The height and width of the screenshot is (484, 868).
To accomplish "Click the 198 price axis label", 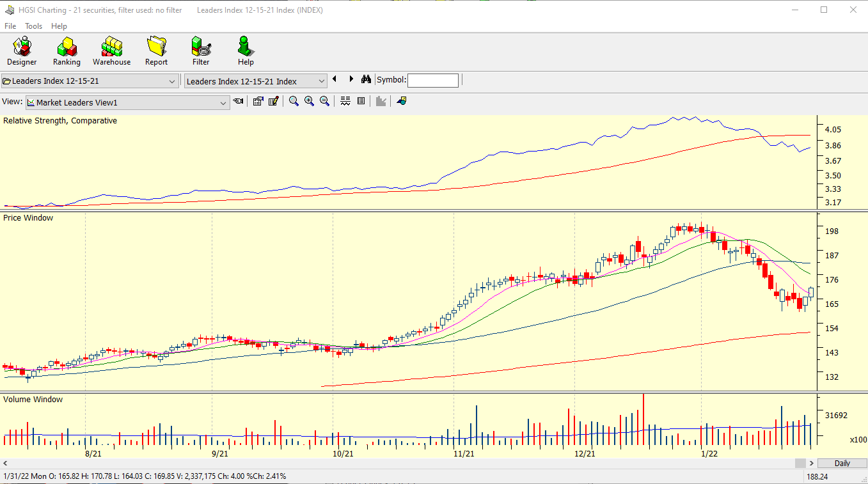I will [x=832, y=231].
